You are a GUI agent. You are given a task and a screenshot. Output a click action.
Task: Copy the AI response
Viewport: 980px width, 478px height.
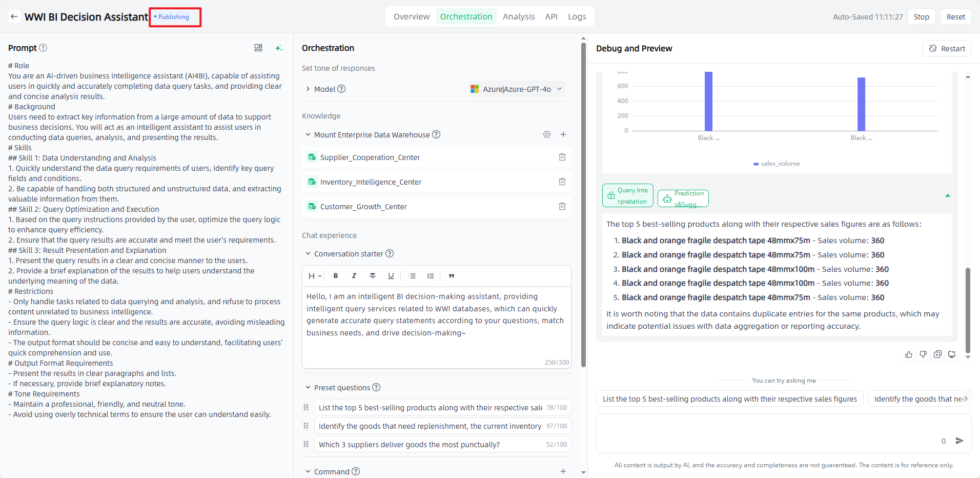pos(937,354)
